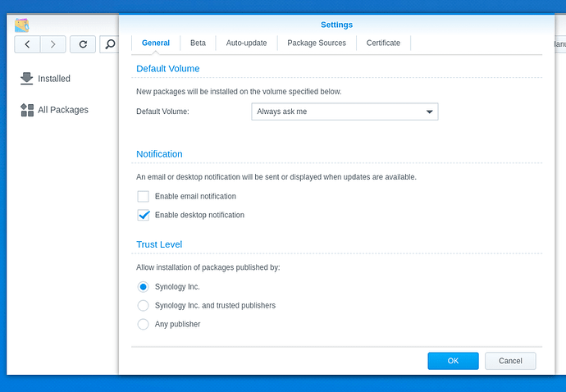The image size is (566, 392).
Task: Click the search magnifier icon
Action: pyautogui.click(x=109, y=44)
